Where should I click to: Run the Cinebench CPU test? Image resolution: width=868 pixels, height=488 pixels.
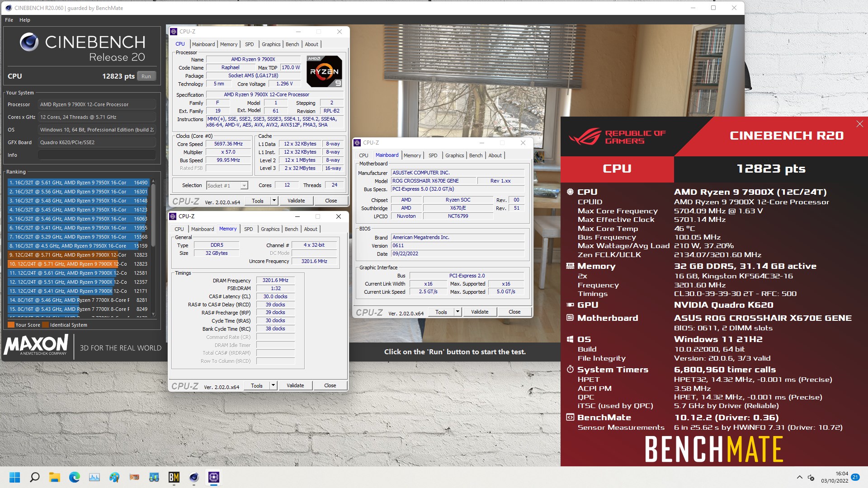point(146,76)
